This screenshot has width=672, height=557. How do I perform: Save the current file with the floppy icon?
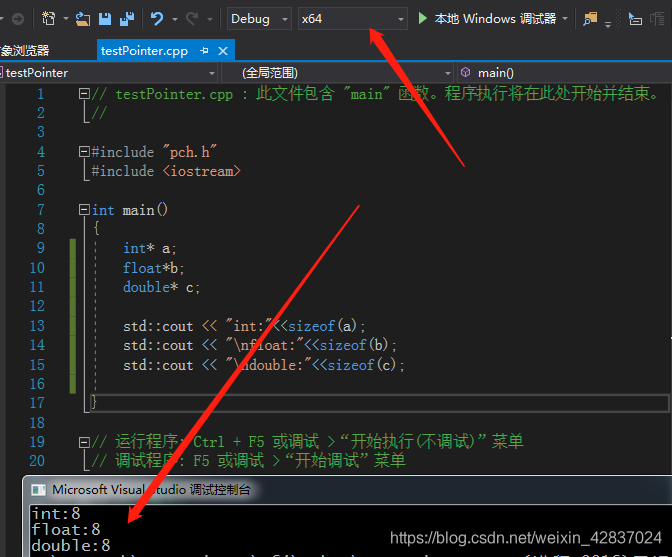105,19
